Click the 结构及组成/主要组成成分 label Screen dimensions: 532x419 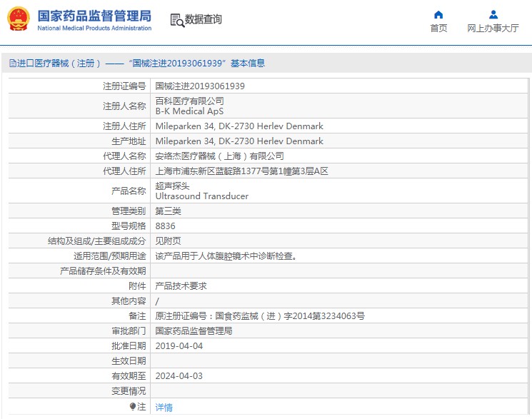point(96,241)
